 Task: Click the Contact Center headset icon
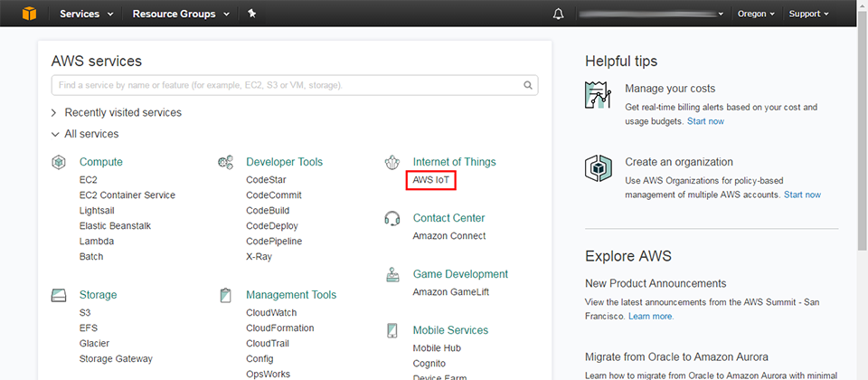[x=392, y=218]
